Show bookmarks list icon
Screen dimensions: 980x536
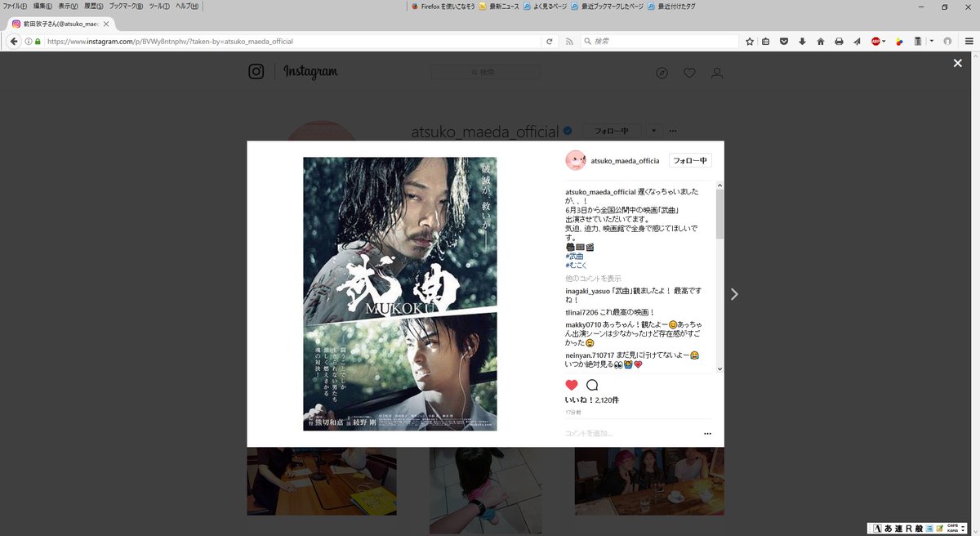coord(766,41)
